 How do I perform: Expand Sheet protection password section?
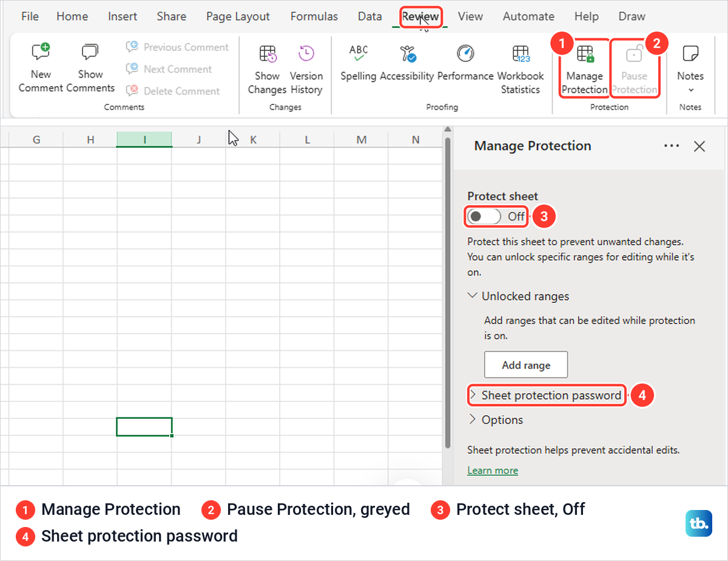click(546, 395)
